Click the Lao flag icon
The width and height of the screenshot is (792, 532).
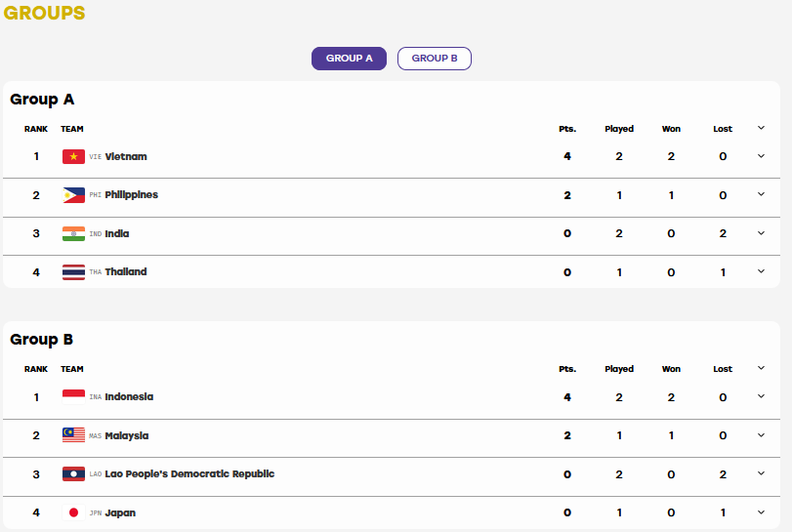pos(74,474)
